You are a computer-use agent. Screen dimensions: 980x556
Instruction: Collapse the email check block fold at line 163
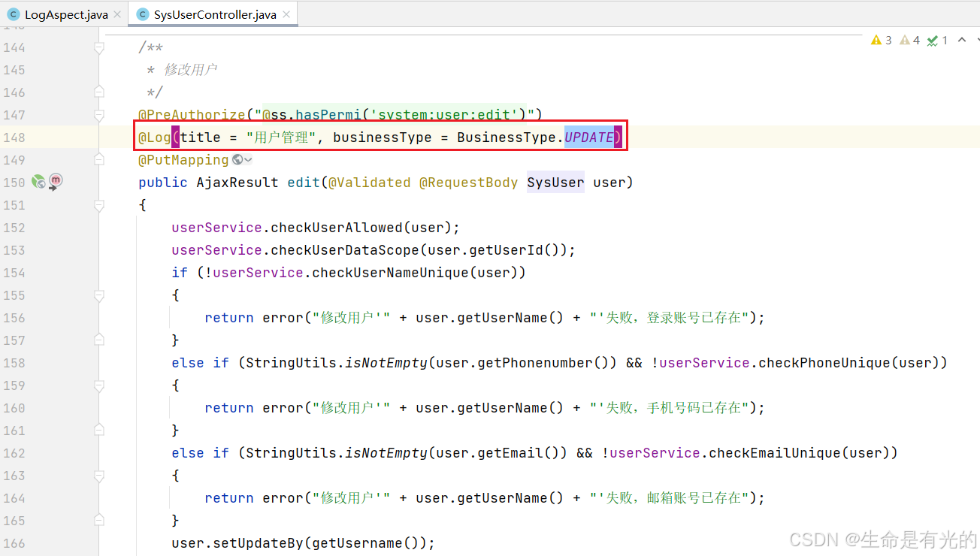pos(98,475)
